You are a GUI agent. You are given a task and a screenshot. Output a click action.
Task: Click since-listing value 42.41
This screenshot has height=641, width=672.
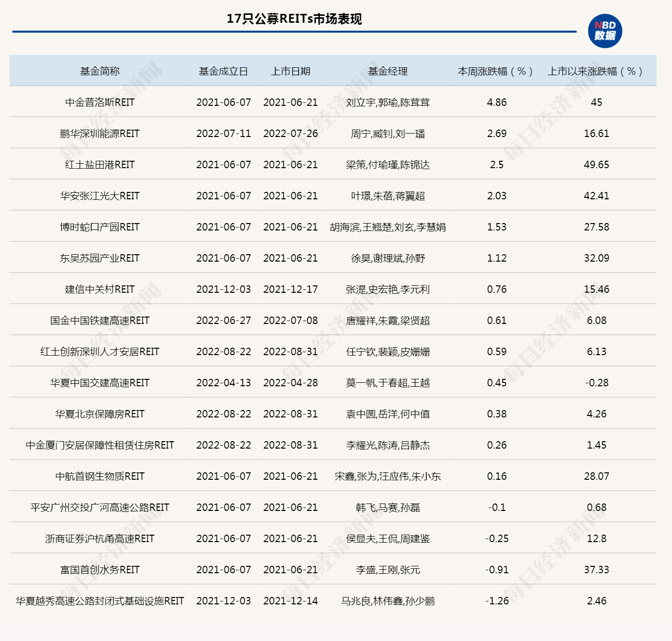click(597, 196)
